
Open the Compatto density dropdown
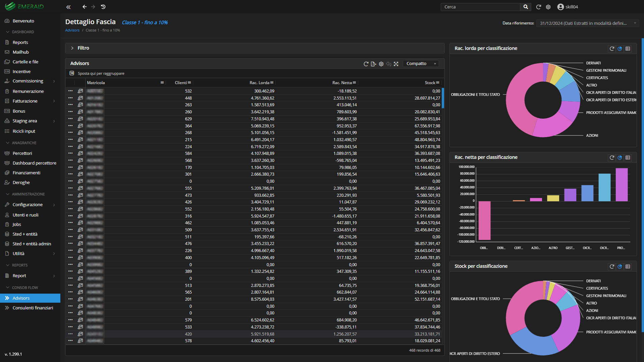tap(421, 64)
